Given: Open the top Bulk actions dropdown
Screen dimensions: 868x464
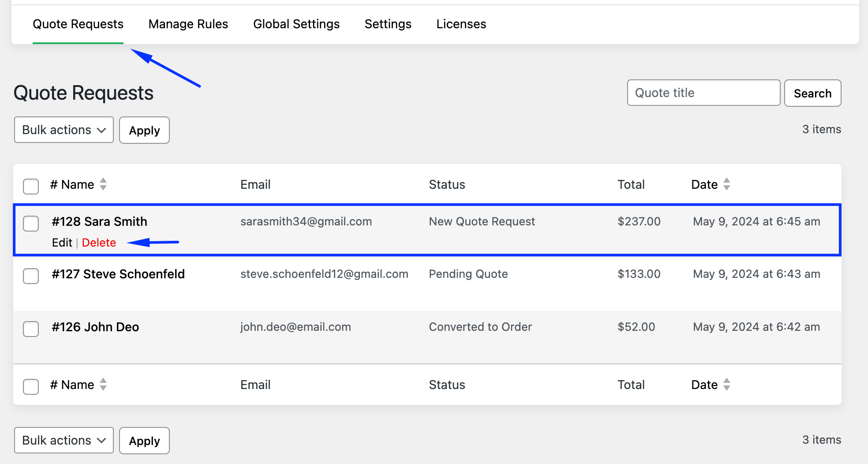Looking at the screenshot, I should (64, 130).
